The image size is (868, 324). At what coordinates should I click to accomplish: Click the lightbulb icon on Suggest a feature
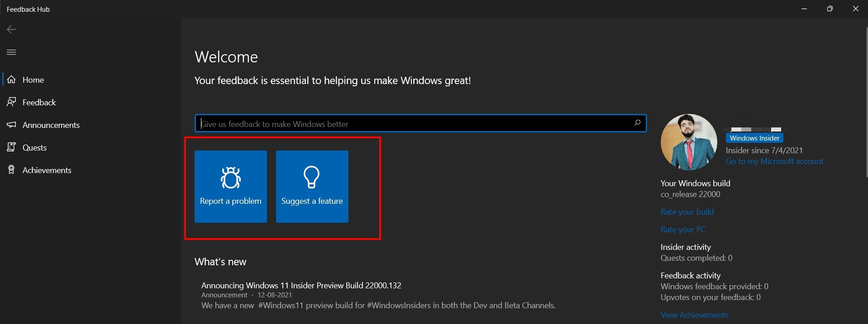click(312, 177)
